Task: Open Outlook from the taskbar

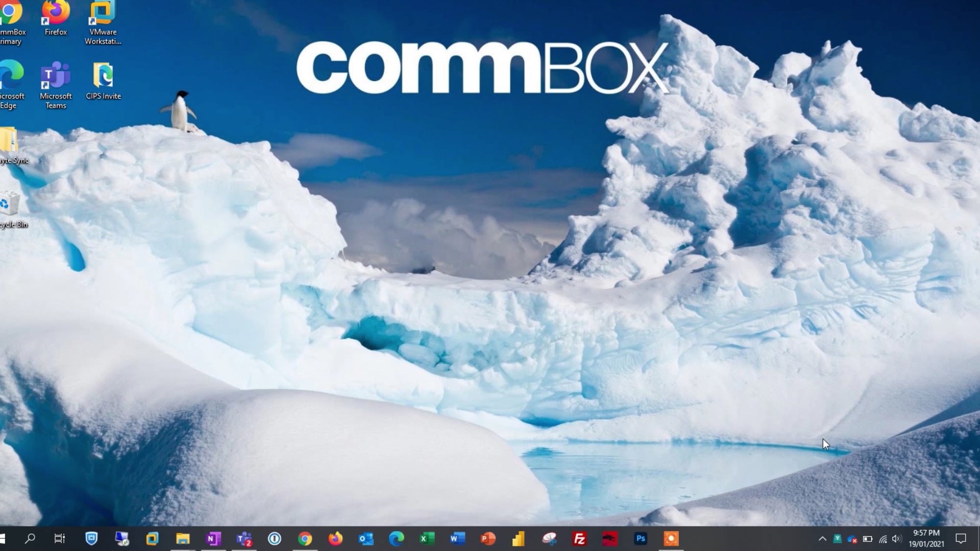Action: click(x=366, y=538)
